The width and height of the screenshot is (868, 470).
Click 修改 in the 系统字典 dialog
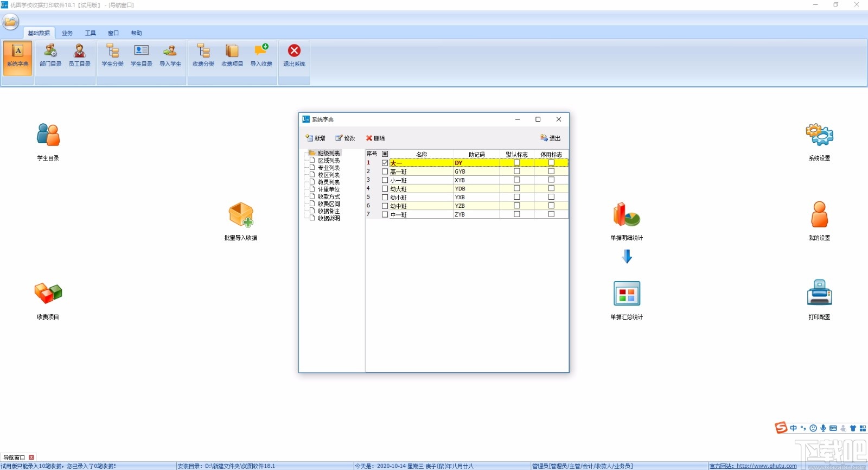click(x=345, y=138)
